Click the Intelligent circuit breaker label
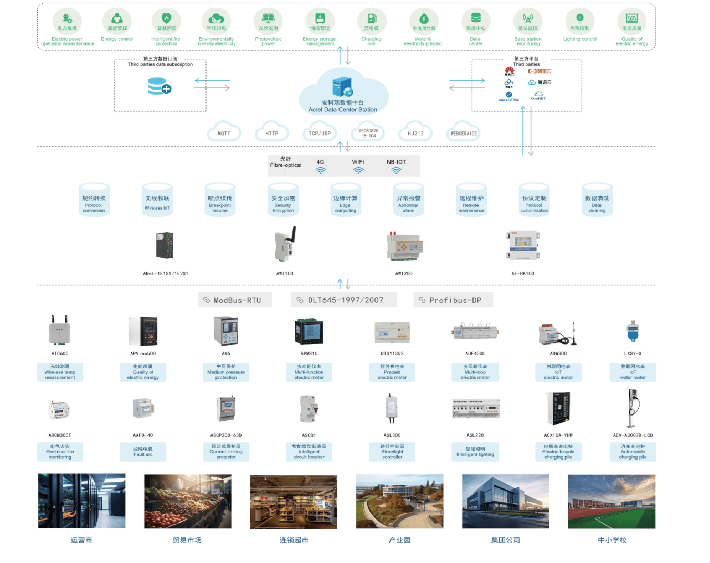 pos(309,452)
